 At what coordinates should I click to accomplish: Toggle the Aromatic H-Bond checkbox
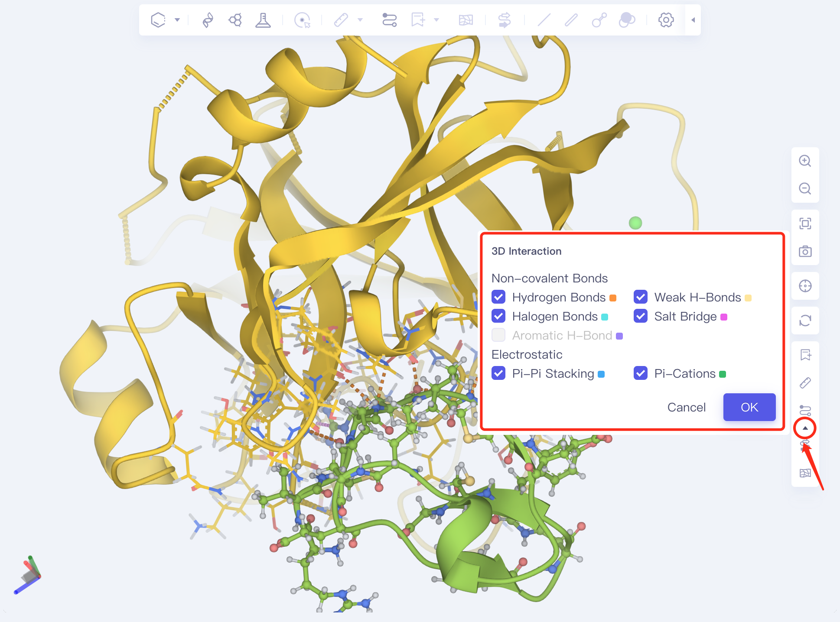498,335
